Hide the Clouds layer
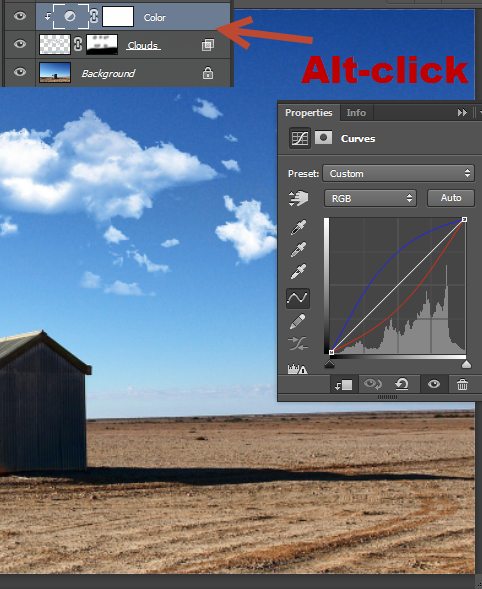Viewport: 482px width, 589px height. [x=20, y=44]
